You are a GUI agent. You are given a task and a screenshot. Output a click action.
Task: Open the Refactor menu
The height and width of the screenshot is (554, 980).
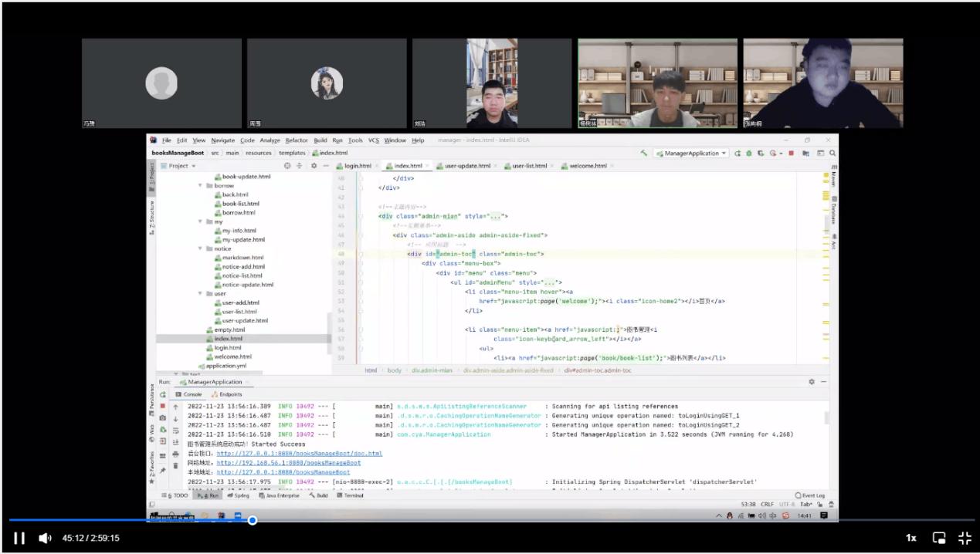[x=296, y=140]
